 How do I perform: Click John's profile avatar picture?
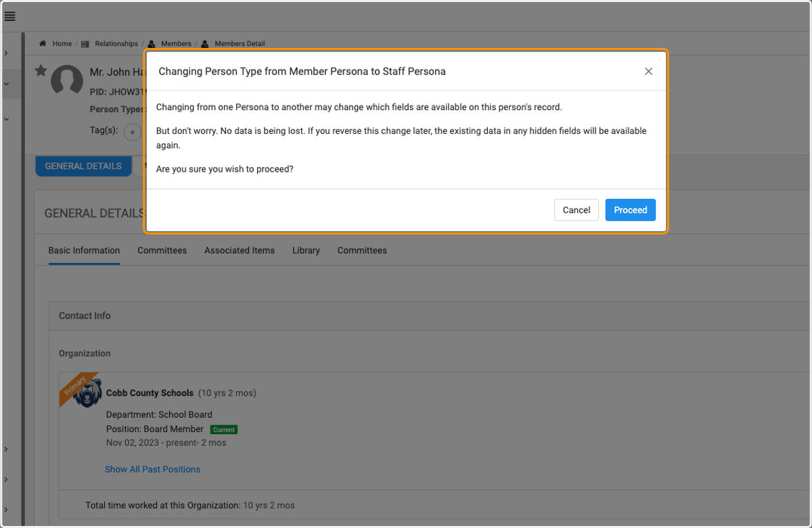coord(67,80)
